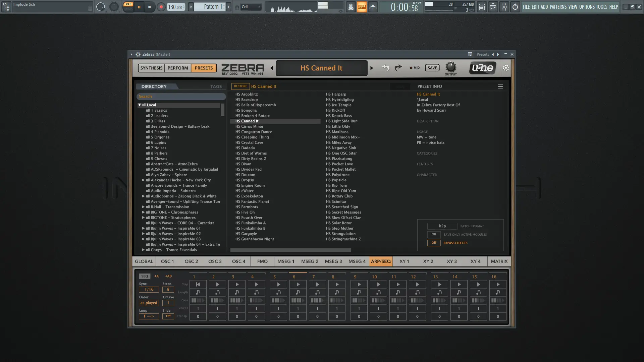644x362 pixels.
Task: Toggle Bypass Effects Off switch
Action: (434, 243)
